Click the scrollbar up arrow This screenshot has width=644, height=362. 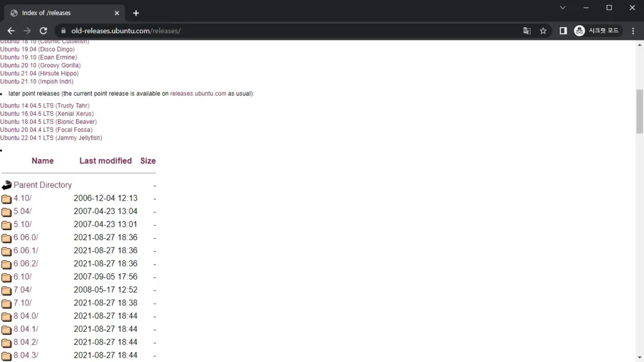click(x=640, y=44)
